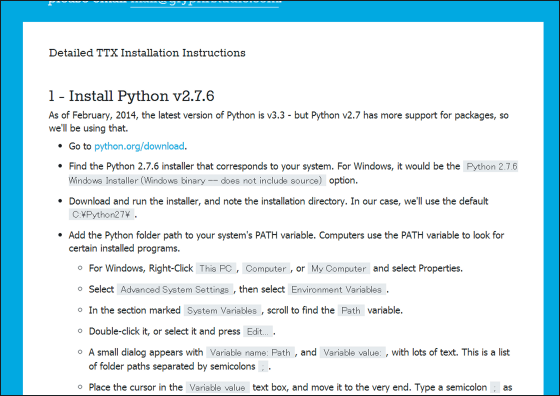This screenshot has height=396, width=560.
Task: Click the 'of folder paths separated by semicolons' text
Action: pos(172,366)
